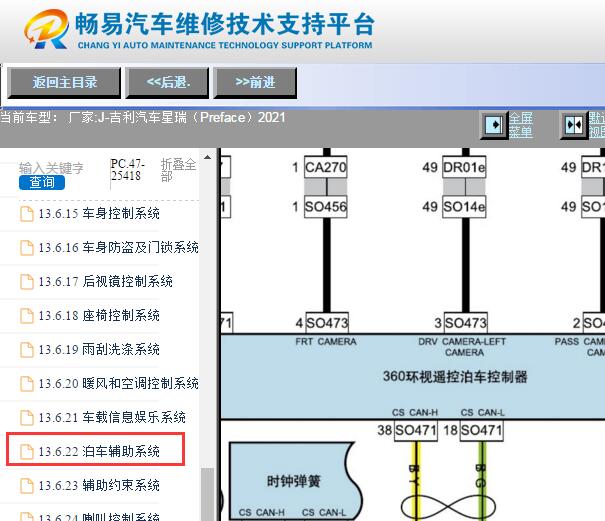Focus the 输入关键字 keyword input field
The width and height of the screenshot is (605, 521).
pos(51,168)
